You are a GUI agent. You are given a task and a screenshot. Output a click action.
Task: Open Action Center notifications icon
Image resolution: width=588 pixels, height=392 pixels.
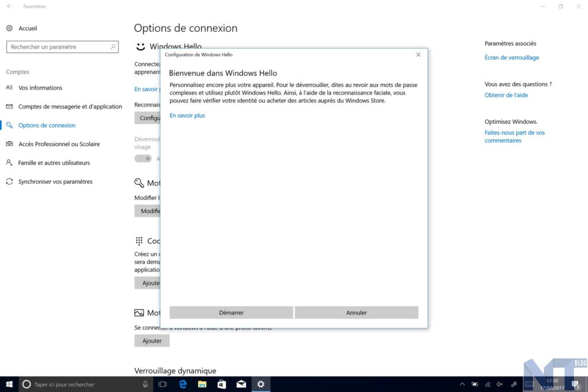[x=575, y=384]
